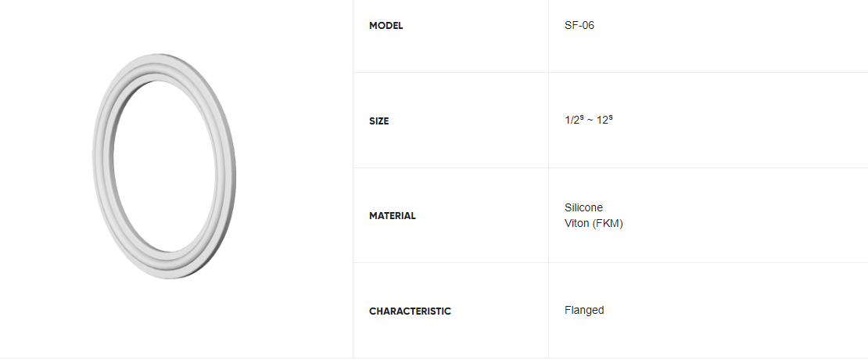This screenshot has width=868, height=360.
Task: Click the MODEL row label
Action: [386, 26]
